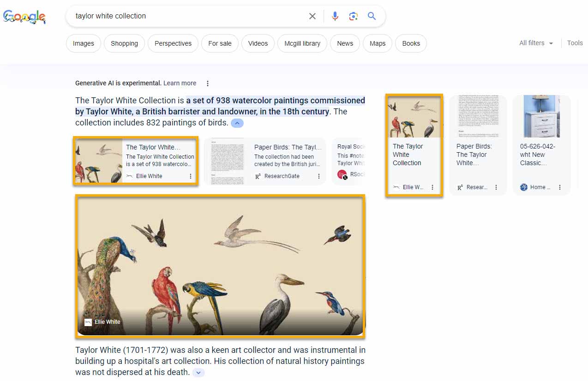Open three-dot menu on Ellie White source card
Image resolution: width=588 pixels, height=381 pixels.
[191, 176]
